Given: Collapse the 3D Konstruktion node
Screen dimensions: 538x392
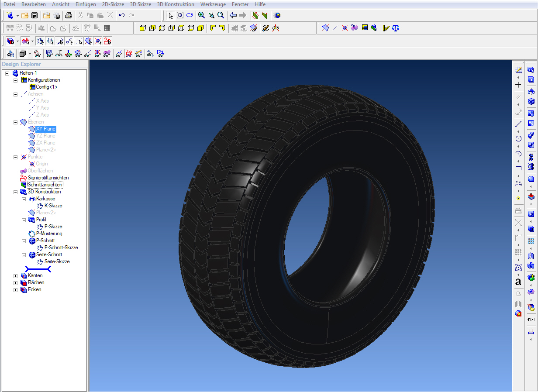Looking at the screenshot, I should click(16, 192).
